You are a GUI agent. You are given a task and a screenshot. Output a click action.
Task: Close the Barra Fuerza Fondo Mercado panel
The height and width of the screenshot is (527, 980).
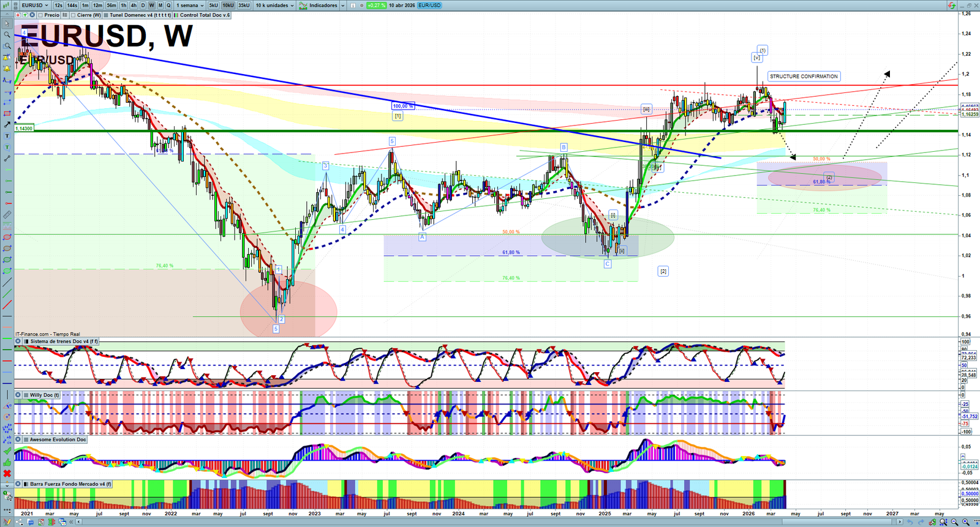point(18,484)
